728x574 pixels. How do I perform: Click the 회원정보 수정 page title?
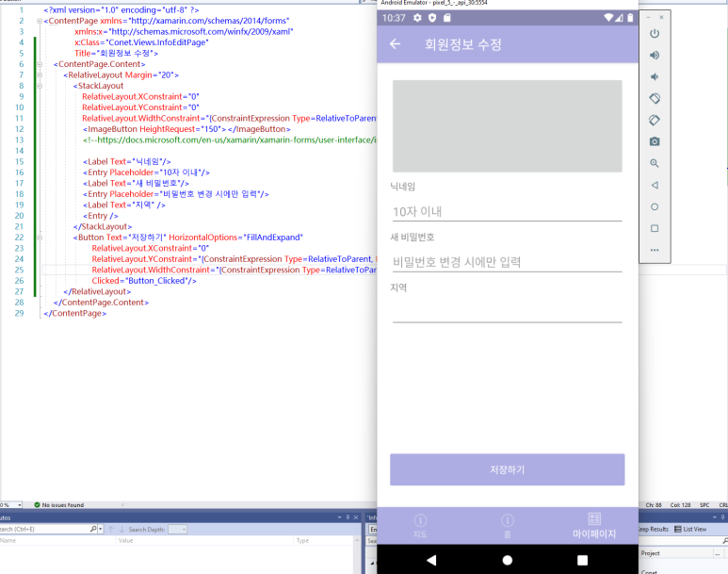coord(463,44)
